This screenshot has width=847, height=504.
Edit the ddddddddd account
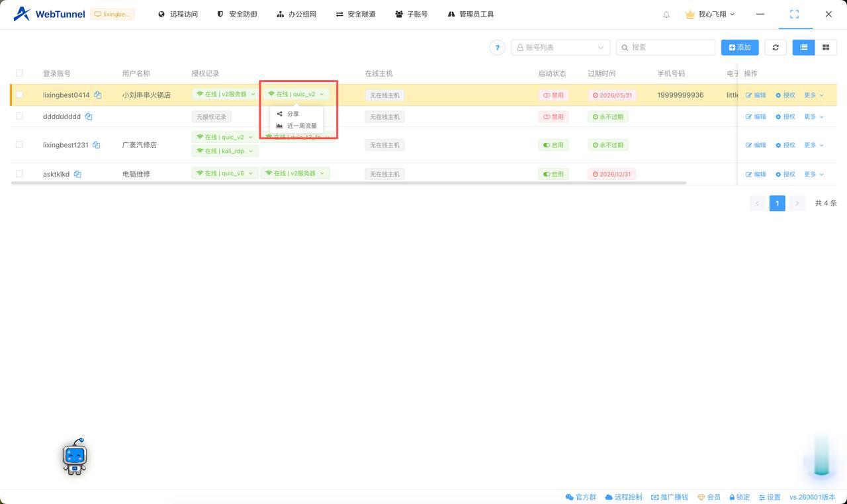(756, 116)
